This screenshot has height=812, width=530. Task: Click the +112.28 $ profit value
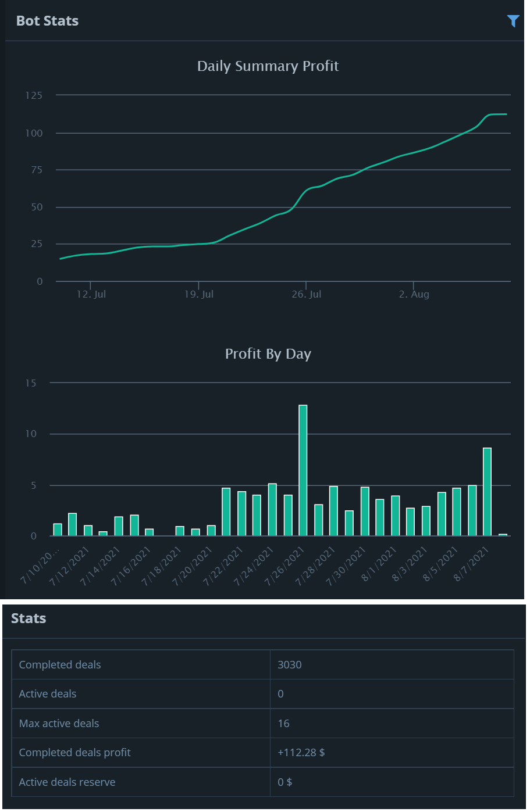301,752
